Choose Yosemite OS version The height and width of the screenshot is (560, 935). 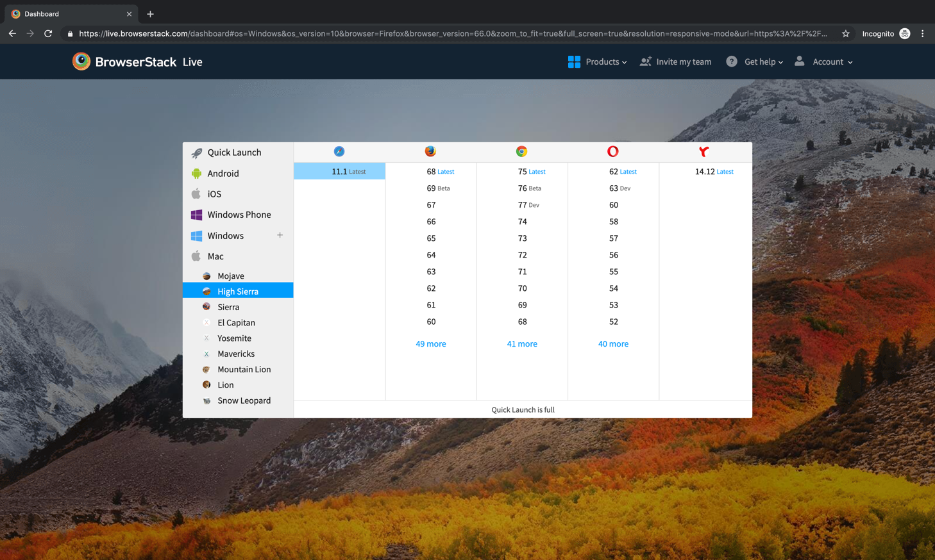[x=238, y=338]
